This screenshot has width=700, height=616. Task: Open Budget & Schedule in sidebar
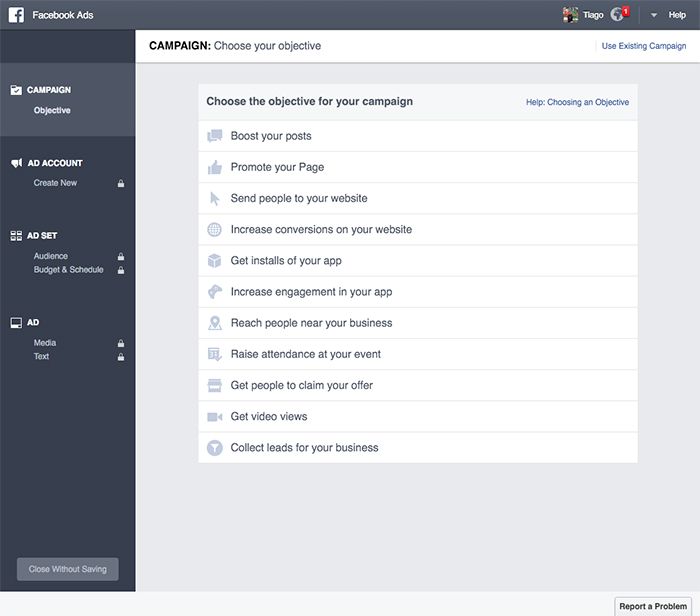pos(69,270)
